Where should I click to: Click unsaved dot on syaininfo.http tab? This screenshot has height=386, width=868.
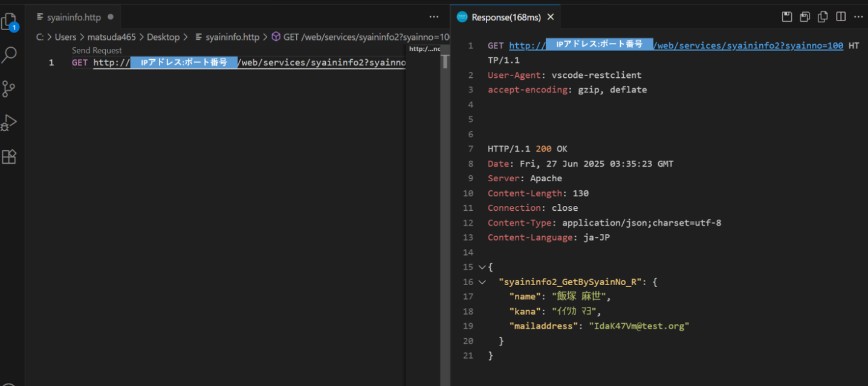(x=111, y=18)
